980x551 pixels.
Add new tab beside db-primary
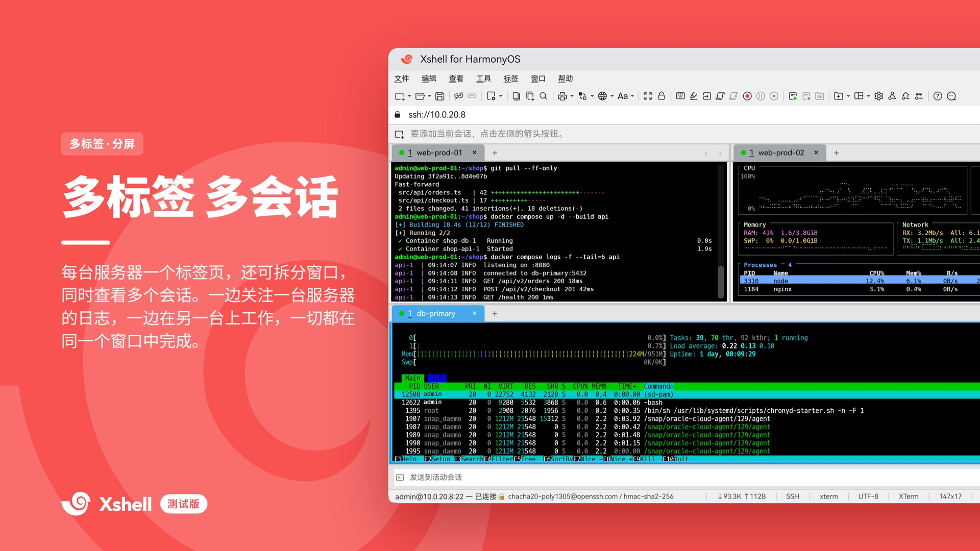click(495, 313)
